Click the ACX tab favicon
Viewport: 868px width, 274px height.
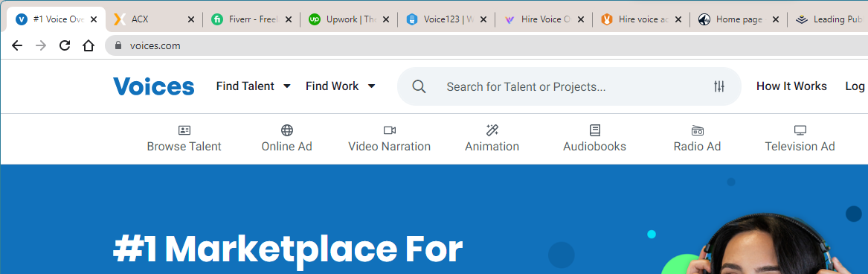coord(119,19)
